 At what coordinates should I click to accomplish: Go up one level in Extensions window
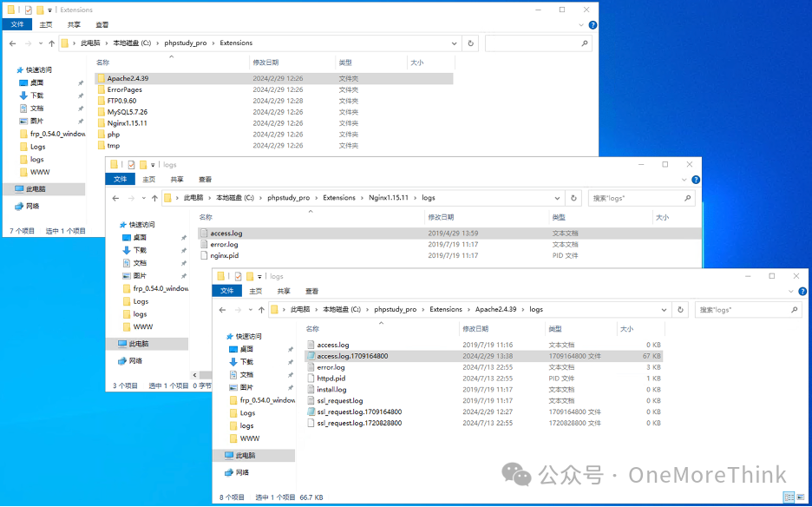click(x=51, y=43)
